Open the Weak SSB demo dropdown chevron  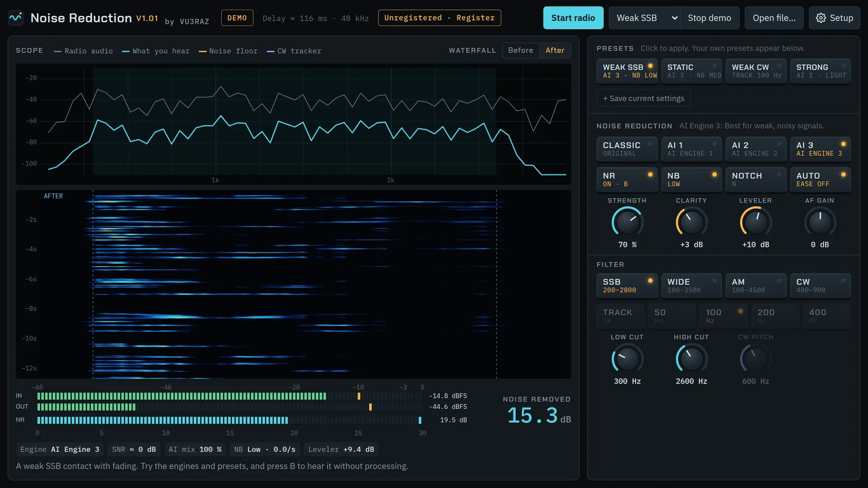(x=675, y=18)
